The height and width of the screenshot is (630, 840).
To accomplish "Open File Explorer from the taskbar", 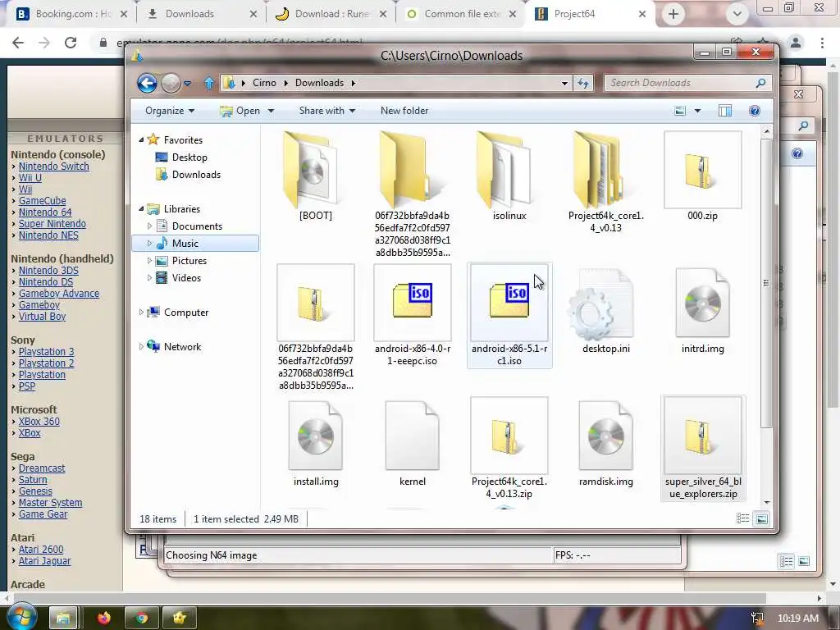I will 64,619.
